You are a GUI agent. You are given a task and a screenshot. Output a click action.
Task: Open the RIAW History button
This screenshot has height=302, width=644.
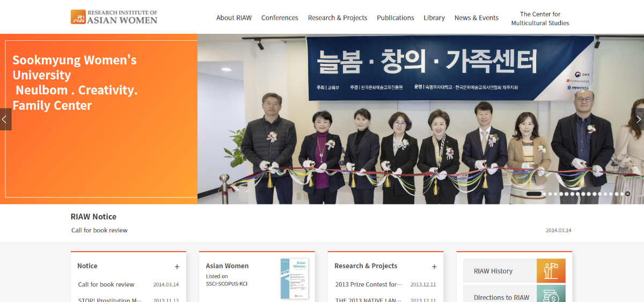click(514, 271)
